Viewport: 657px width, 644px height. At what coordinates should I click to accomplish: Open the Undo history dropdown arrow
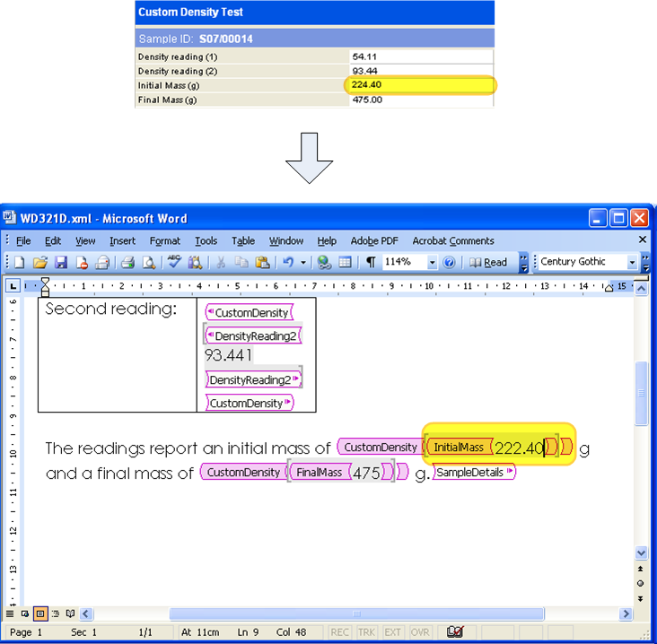(302, 262)
